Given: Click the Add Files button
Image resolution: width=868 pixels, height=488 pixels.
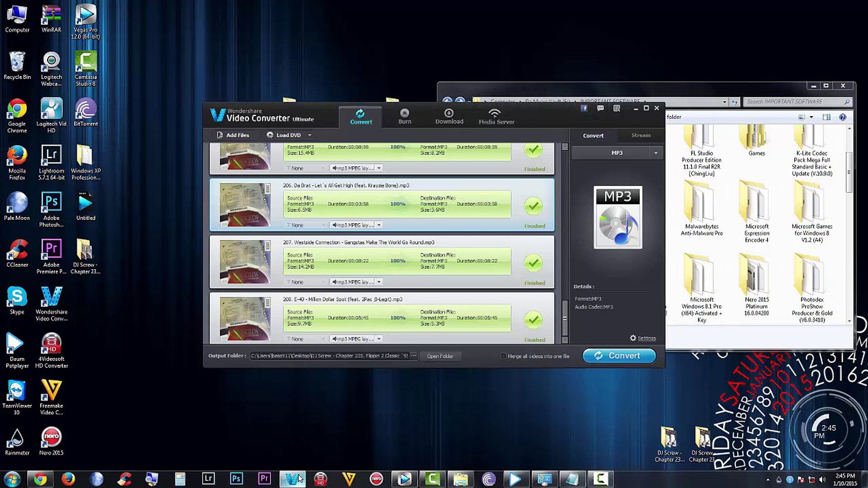Looking at the screenshot, I should click(233, 135).
